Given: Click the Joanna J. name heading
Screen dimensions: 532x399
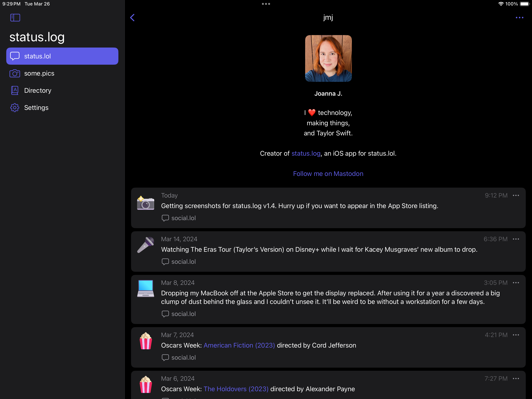Looking at the screenshot, I should tap(328, 93).
